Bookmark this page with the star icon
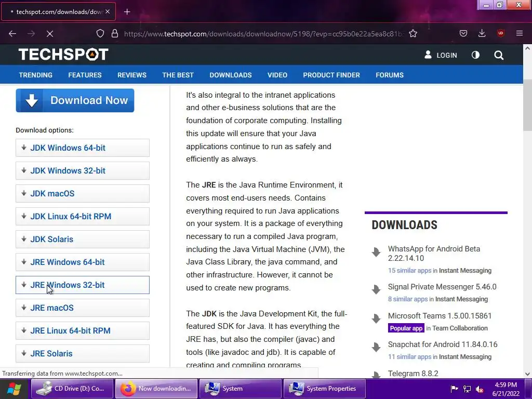 tap(413, 34)
